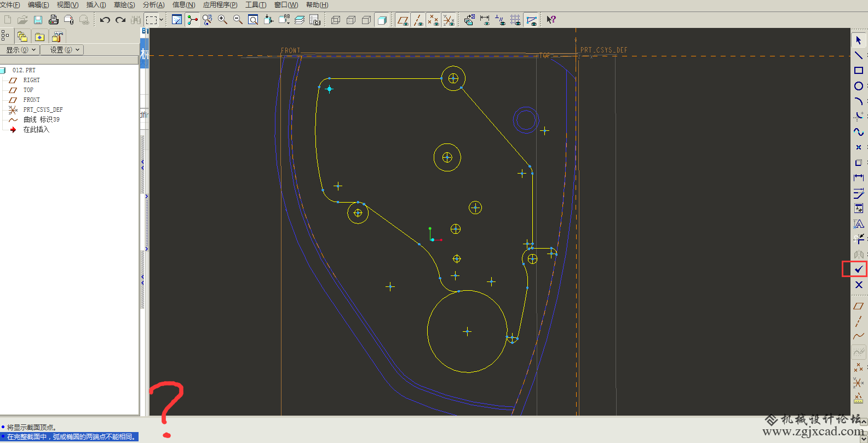Viewport: 868px width, 443px height.
Task: Toggle sketch vertices display
Action: coord(531,20)
